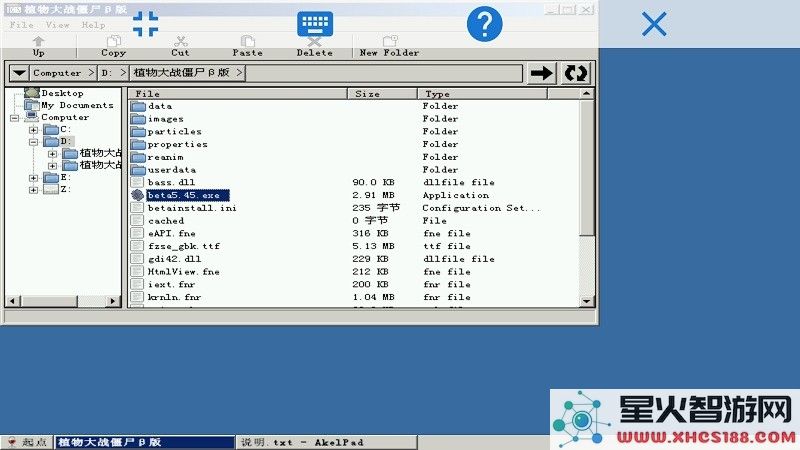This screenshot has height=450, width=800.
Task: Click file list scroll up arrow
Action: pos(586,94)
